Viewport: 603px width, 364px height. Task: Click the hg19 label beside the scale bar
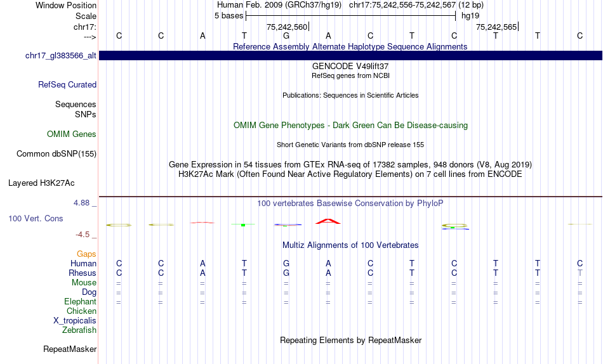(x=470, y=16)
